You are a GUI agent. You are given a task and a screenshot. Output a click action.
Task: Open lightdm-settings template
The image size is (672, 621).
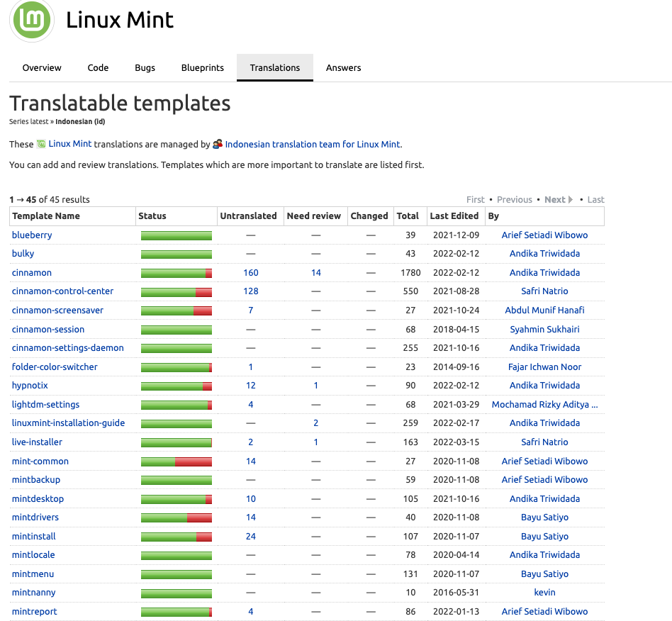coord(45,405)
